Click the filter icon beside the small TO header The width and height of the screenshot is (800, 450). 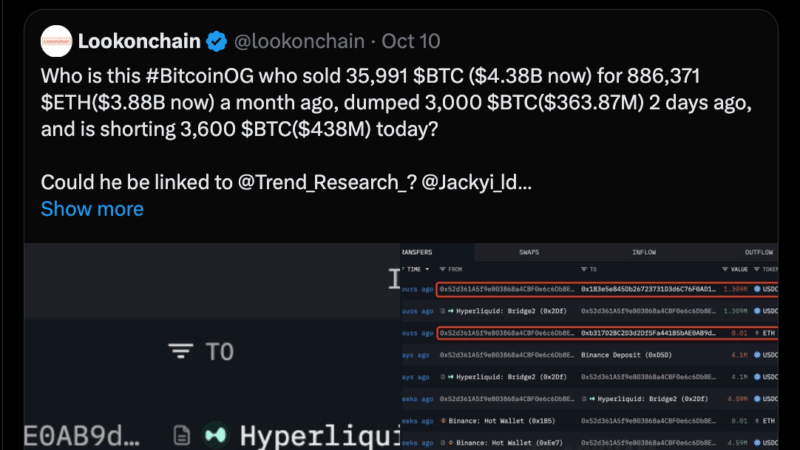583,270
